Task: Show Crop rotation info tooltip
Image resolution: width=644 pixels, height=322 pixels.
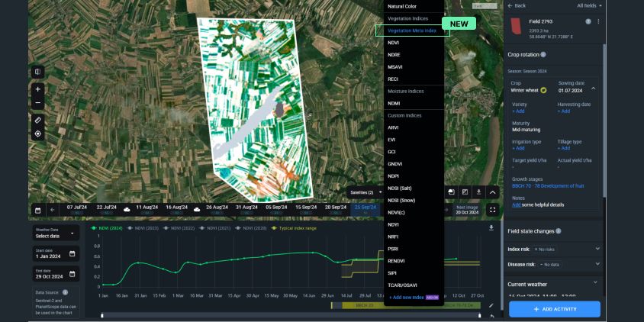Action: click(543, 55)
